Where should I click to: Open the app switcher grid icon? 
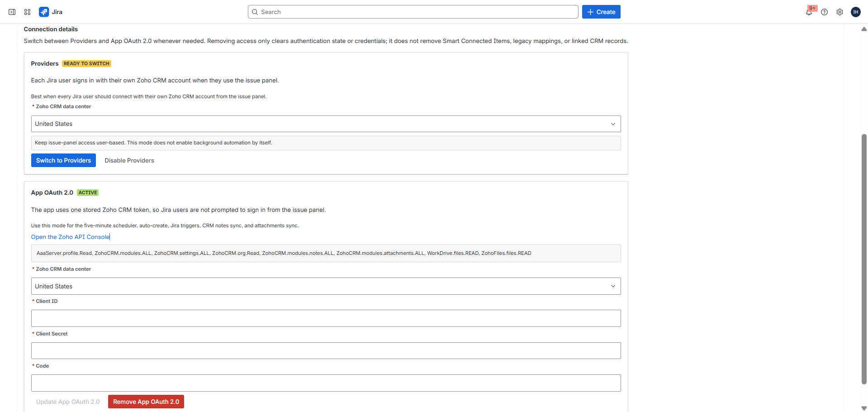pos(27,12)
